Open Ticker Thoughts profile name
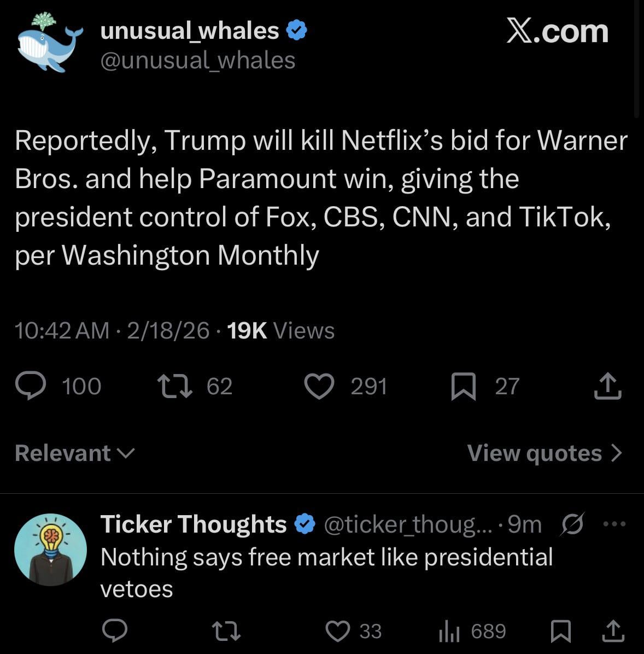Viewport: 644px width, 654px height. (194, 524)
